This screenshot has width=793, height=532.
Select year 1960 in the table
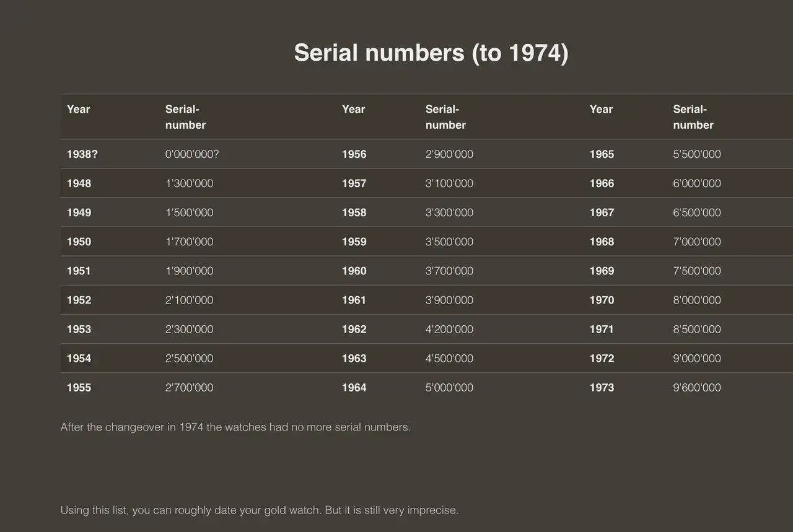pyautogui.click(x=354, y=271)
